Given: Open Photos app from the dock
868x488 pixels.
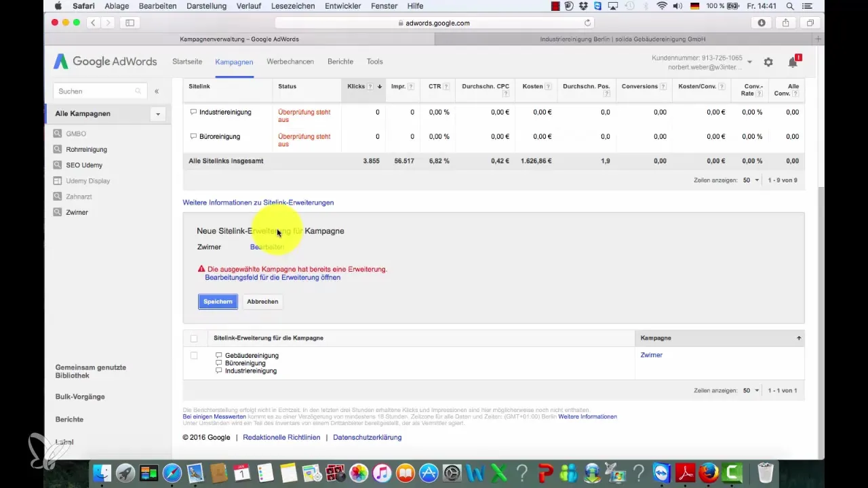Looking at the screenshot, I should [359, 472].
